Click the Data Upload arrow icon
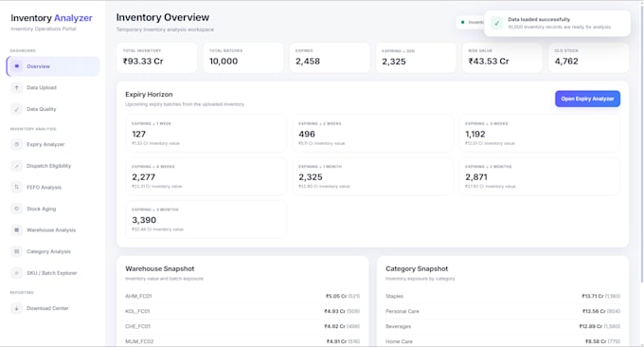The height and width of the screenshot is (347, 644). pos(16,87)
